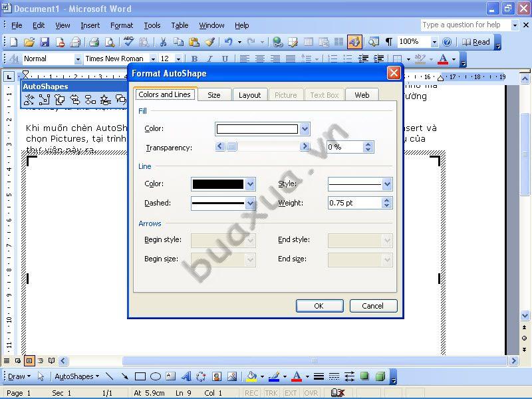Click the Paste clipboard icon
This screenshot has height=399, width=532.
pyautogui.click(x=194, y=42)
